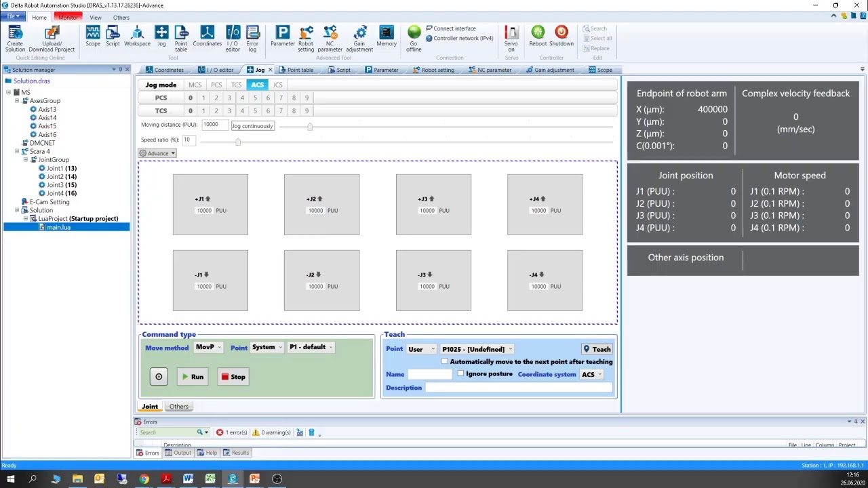Open the Advance dropdown
This screenshot has height=488, width=868.
pos(157,153)
